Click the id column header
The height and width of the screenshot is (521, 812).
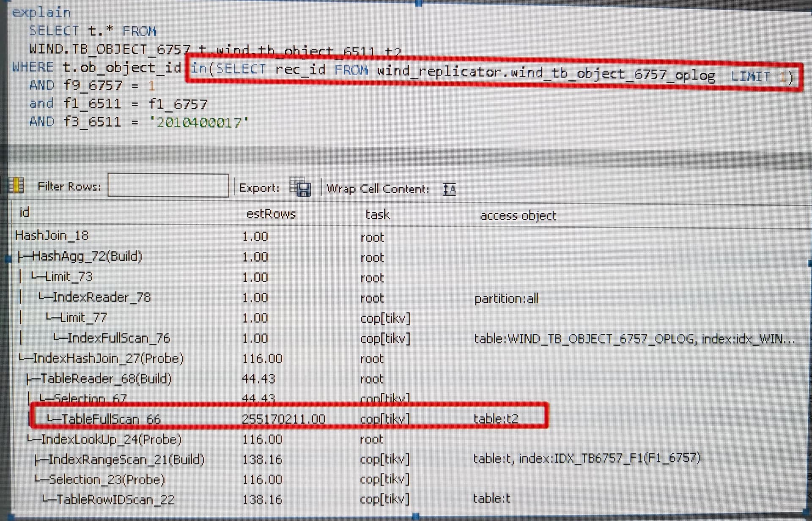coord(25,212)
